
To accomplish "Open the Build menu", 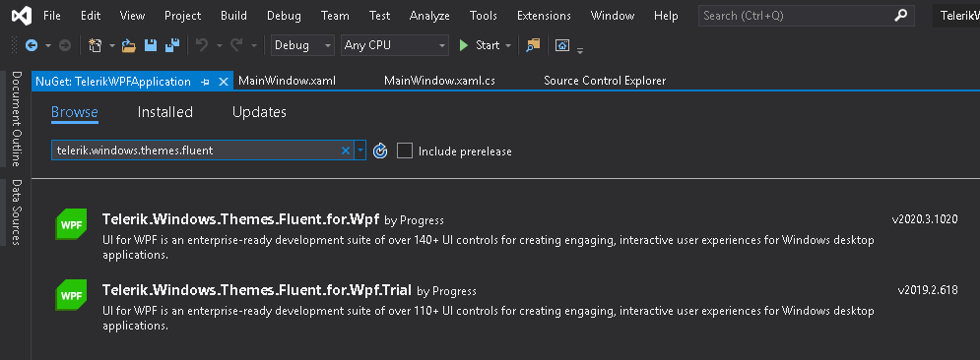I will click(233, 16).
